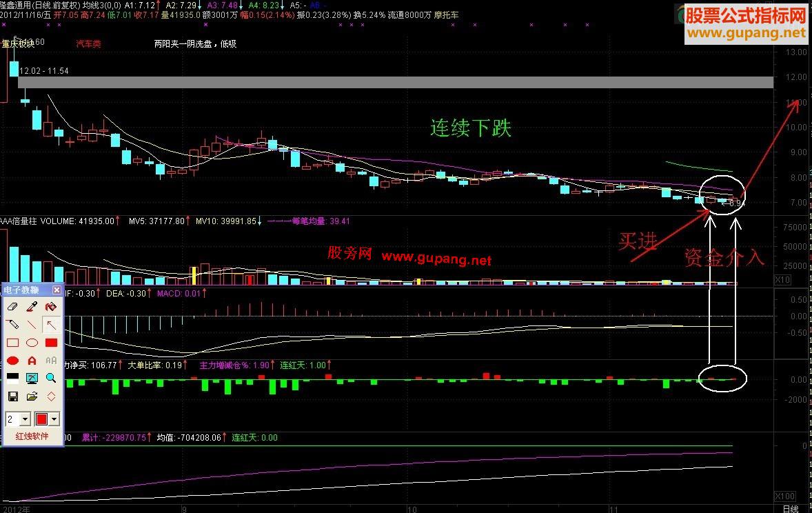Select the pencil freehand drawing tool

(13, 325)
